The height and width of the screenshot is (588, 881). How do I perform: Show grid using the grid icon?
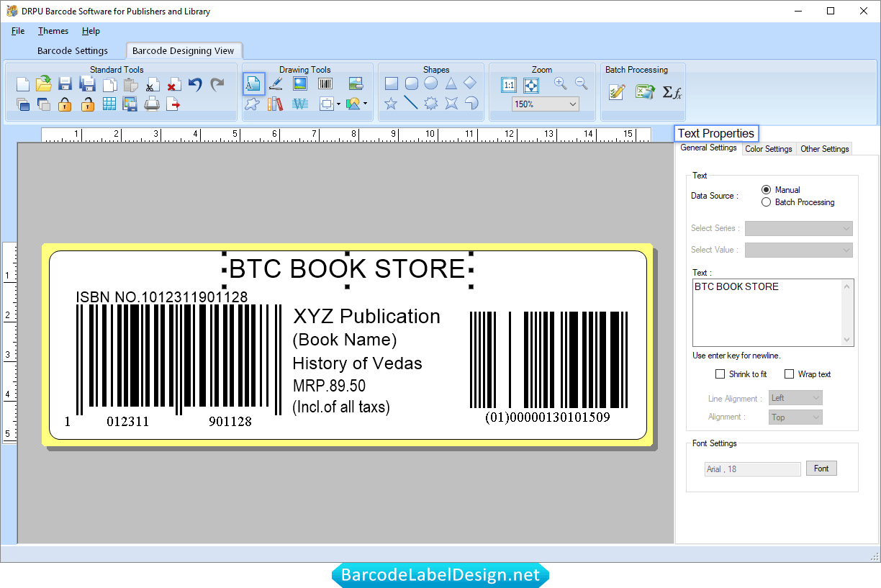pyautogui.click(x=109, y=104)
